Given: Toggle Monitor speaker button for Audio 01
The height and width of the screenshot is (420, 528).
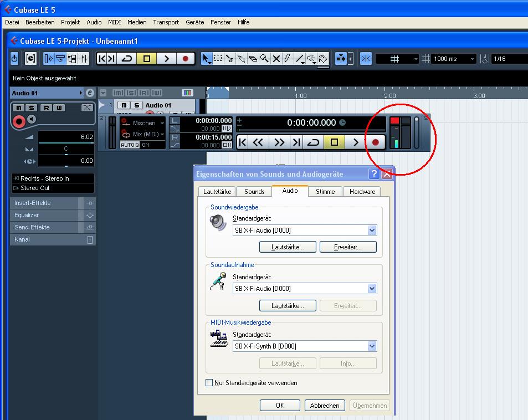Looking at the screenshot, I should click(x=32, y=119).
